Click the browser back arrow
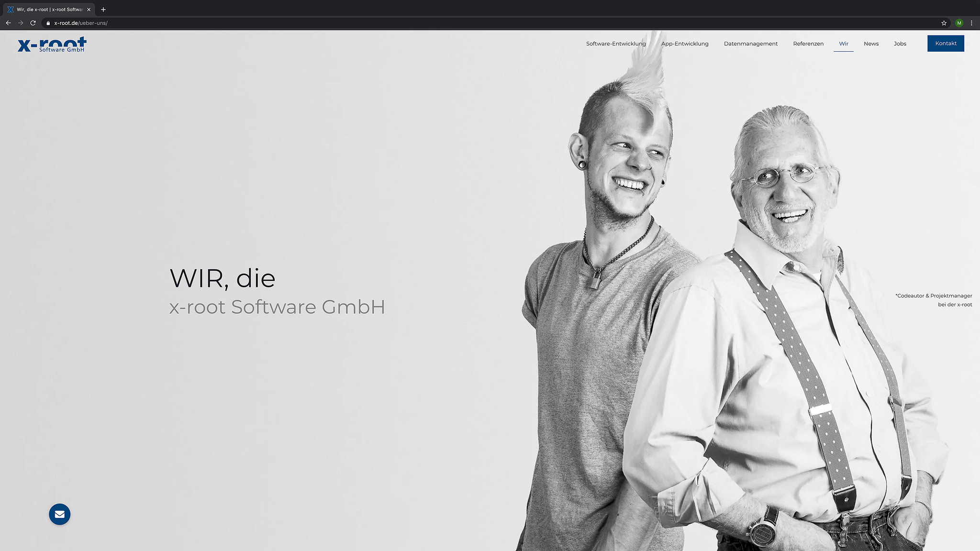Screen dimensions: 980x551 8,23
